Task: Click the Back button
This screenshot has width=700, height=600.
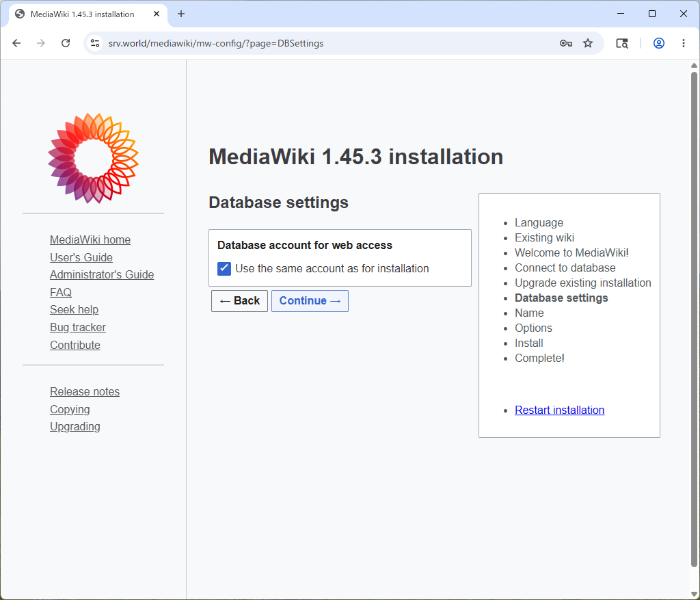Action: tap(239, 300)
